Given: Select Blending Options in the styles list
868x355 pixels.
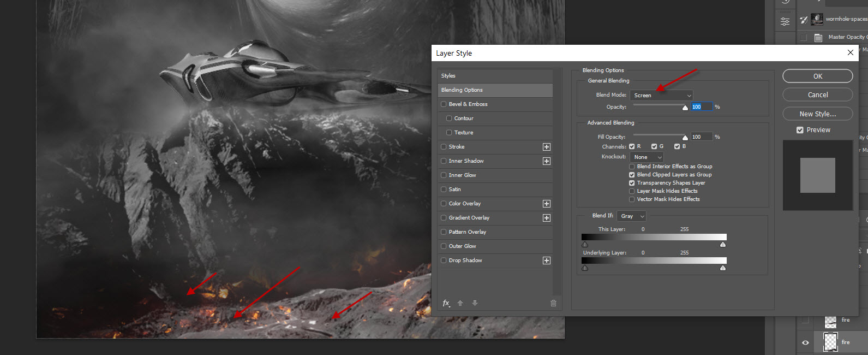Looking at the screenshot, I should (x=494, y=90).
